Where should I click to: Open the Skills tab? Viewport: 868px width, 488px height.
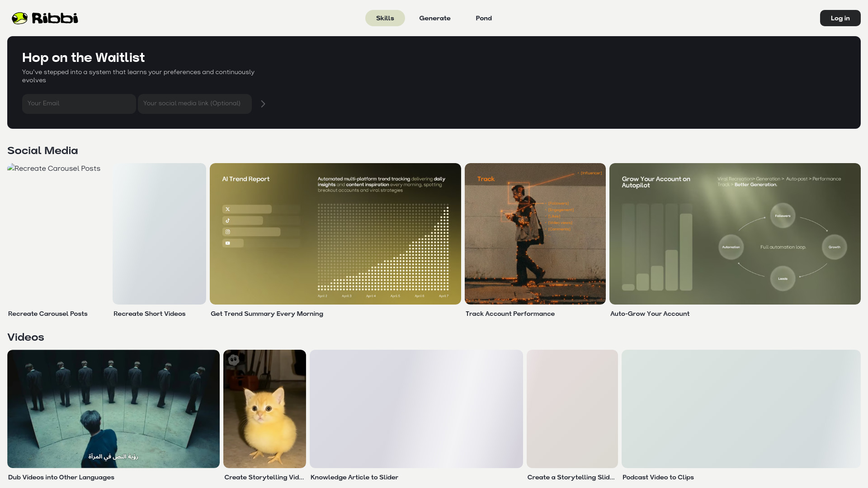385,18
